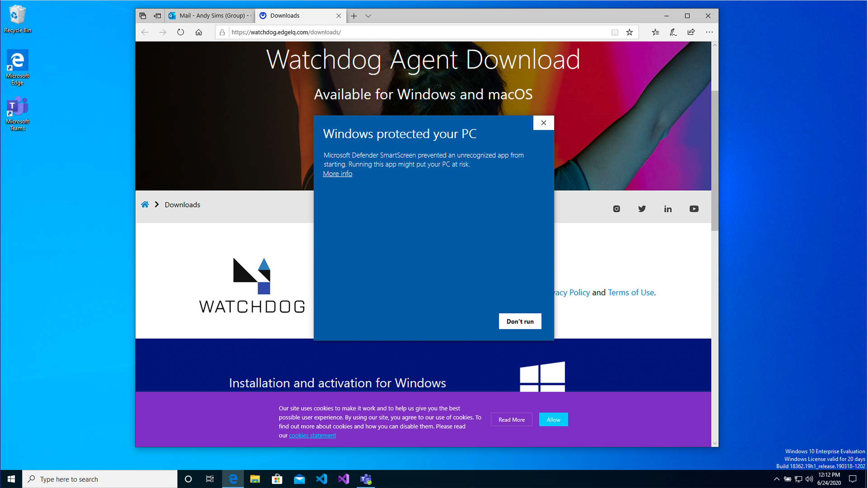Open Teams from taskbar

coord(366,479)
